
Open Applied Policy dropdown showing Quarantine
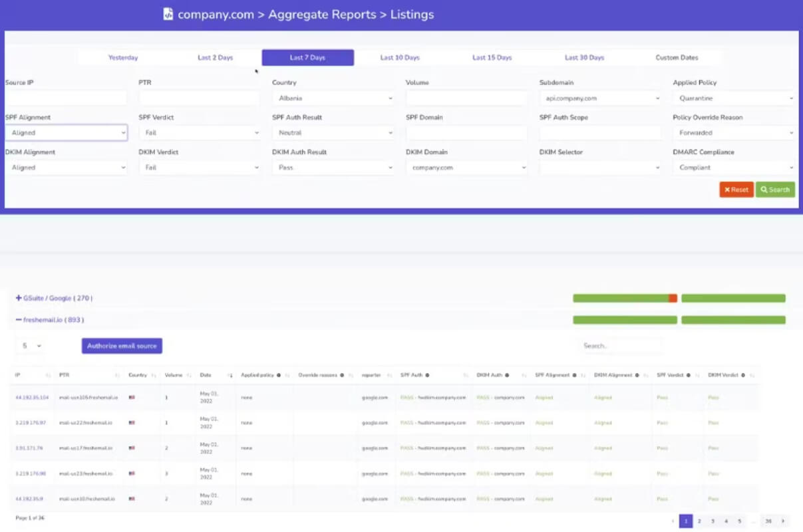tap(734, 98)
